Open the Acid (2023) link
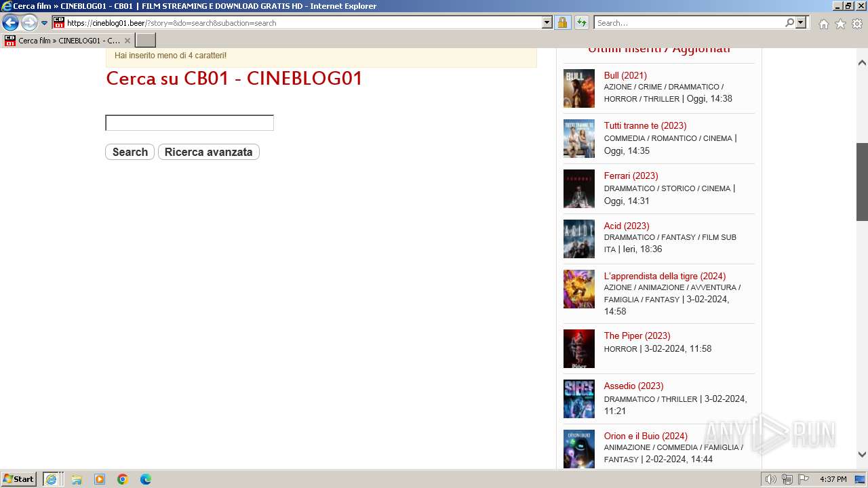Image resolution: width=868 pixels, height=488 pixels. click(x=627, y=226)
